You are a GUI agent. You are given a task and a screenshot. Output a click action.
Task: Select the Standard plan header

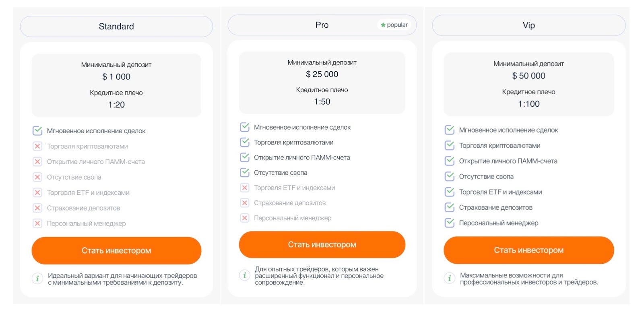116,27
